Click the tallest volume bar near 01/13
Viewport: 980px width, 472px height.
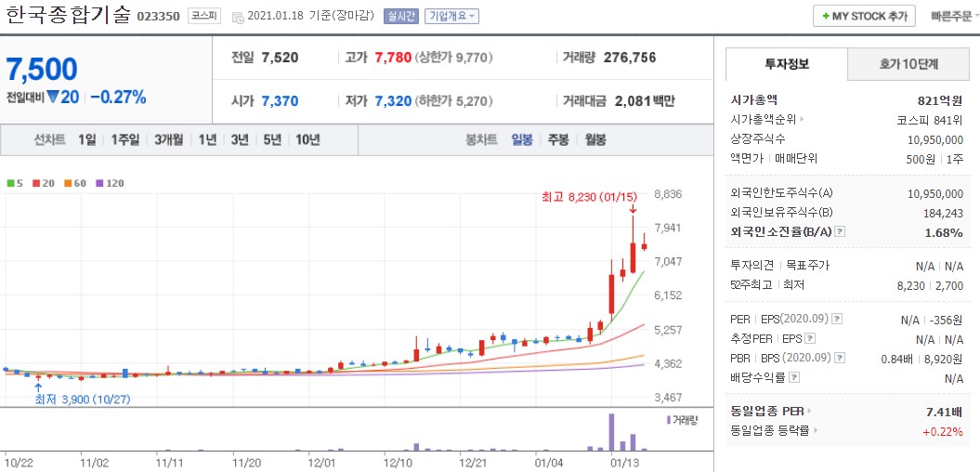click(x=612, y=431)
